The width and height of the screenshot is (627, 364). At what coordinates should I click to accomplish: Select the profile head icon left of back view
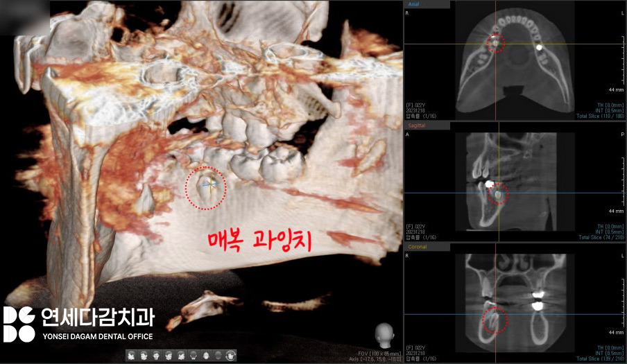pos(181,355)
